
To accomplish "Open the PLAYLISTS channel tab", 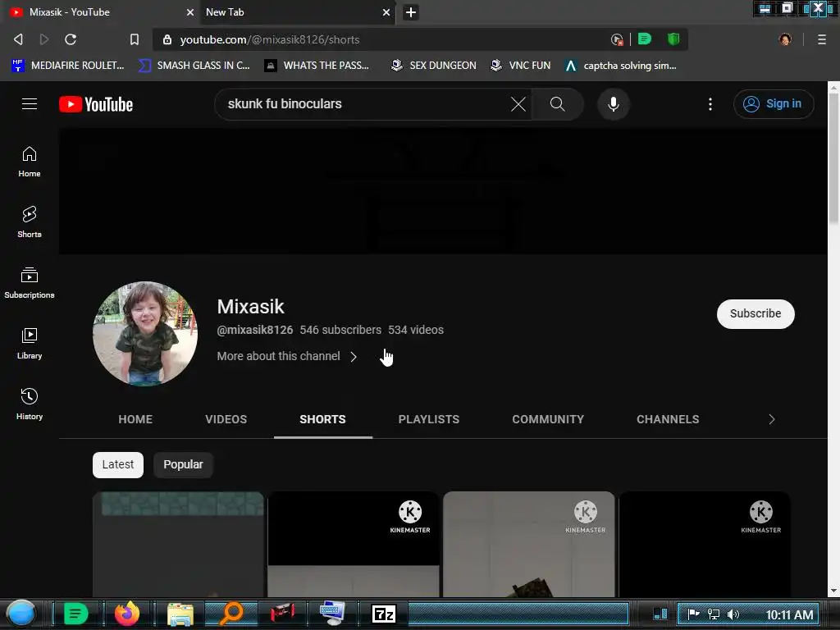I will point(428,419).
